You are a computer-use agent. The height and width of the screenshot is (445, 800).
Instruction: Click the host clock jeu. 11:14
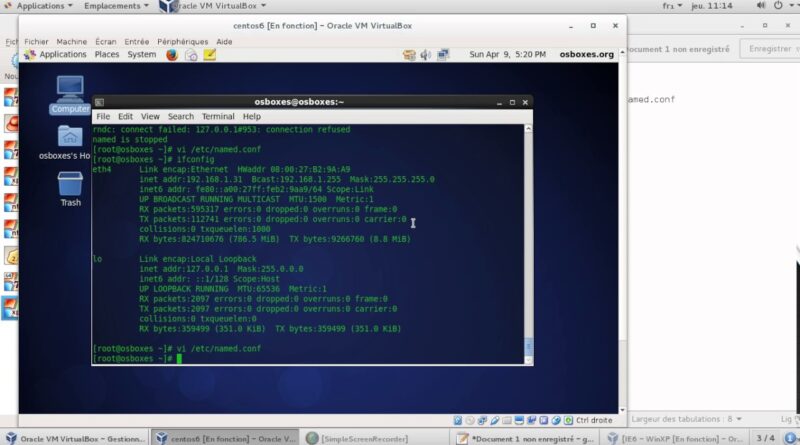pos(712,6)
